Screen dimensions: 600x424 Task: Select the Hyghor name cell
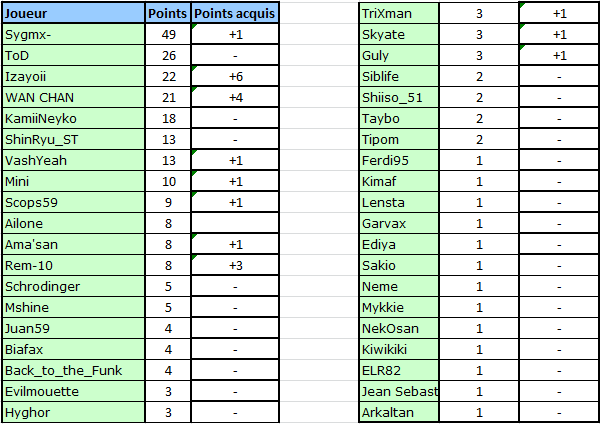point(73,413)
